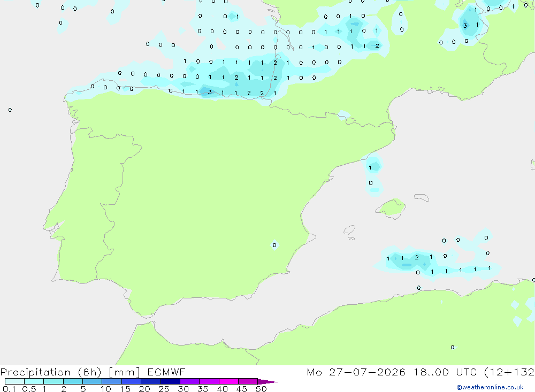Click the '1' value off the Catalan coast
The height and width of the screenshot is (392, 535).
tap(370, 167)
